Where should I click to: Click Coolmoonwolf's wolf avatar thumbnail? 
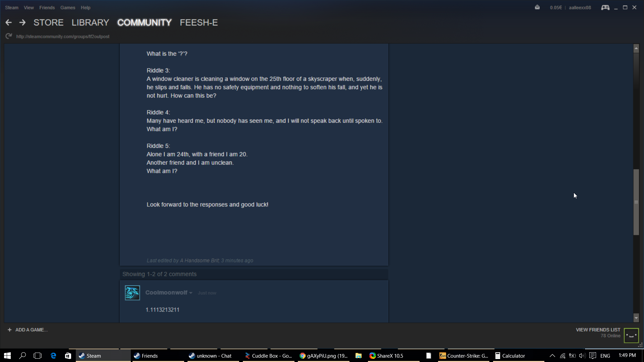click(132, 293)
